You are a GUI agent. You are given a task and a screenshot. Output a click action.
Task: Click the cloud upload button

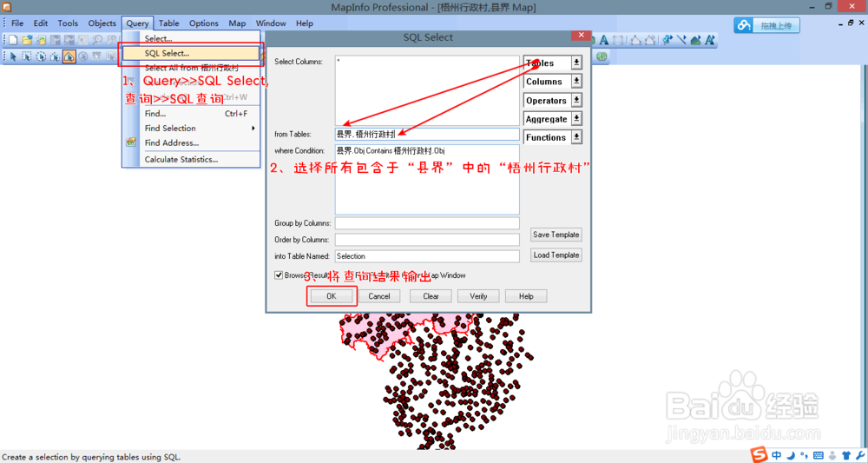766,25
